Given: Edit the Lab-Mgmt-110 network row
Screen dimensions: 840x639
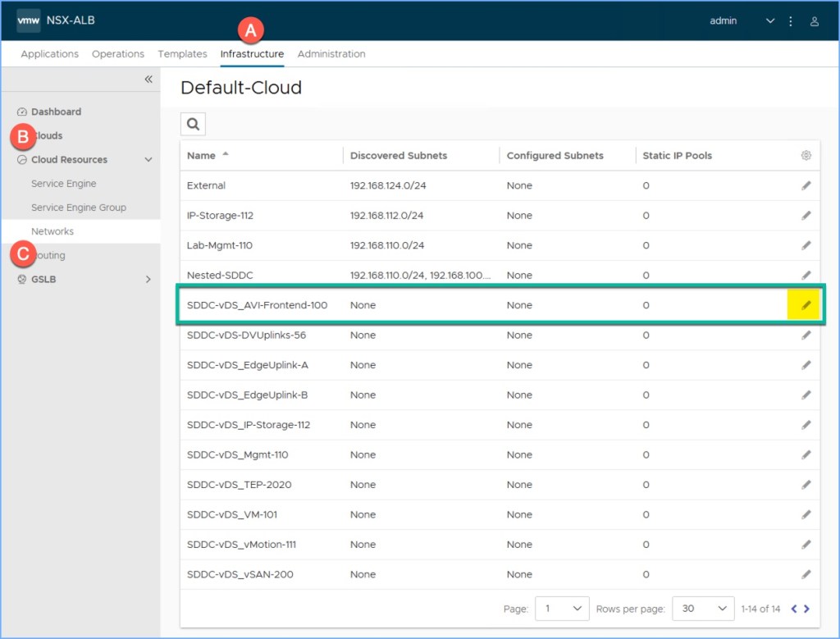Looking at the screenshot, I should pos(806,245).
